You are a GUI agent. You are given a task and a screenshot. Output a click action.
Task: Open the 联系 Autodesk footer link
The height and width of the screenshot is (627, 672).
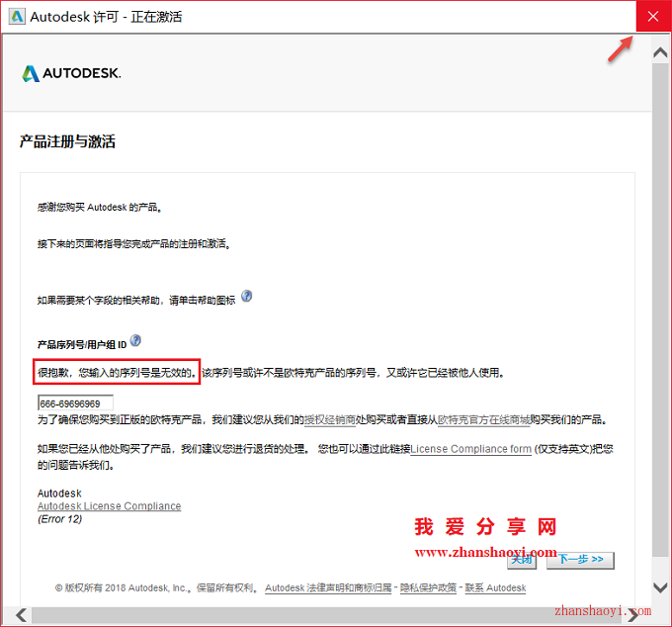tap(495, 588)
